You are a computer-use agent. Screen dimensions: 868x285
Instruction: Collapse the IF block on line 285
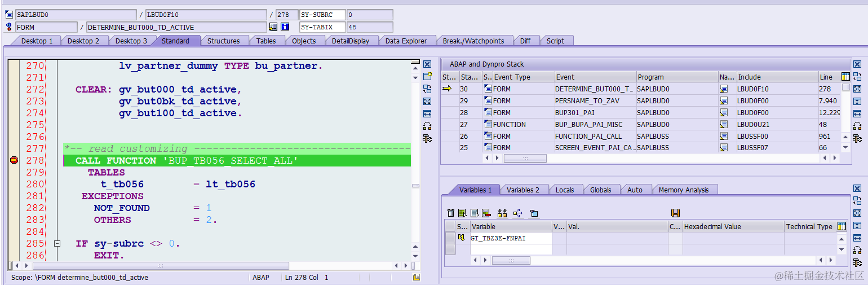click(x=57, y=244)
